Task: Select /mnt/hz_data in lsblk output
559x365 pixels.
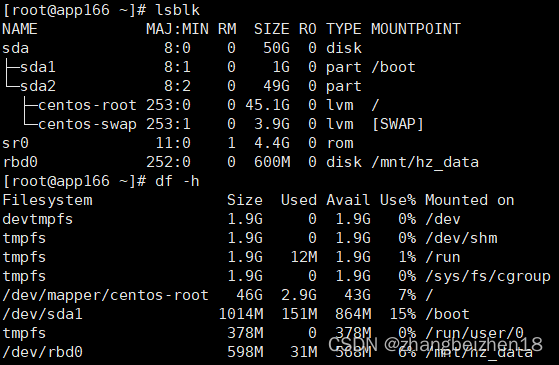Action: [425, 163]
